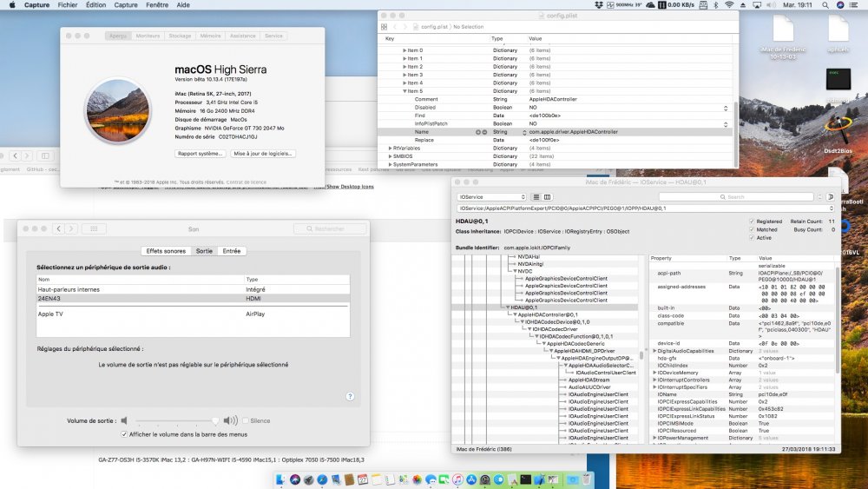This screenshot has height=489, width=868.
Task: Click the Siri icon in menu bar
Action: point(840,5)
